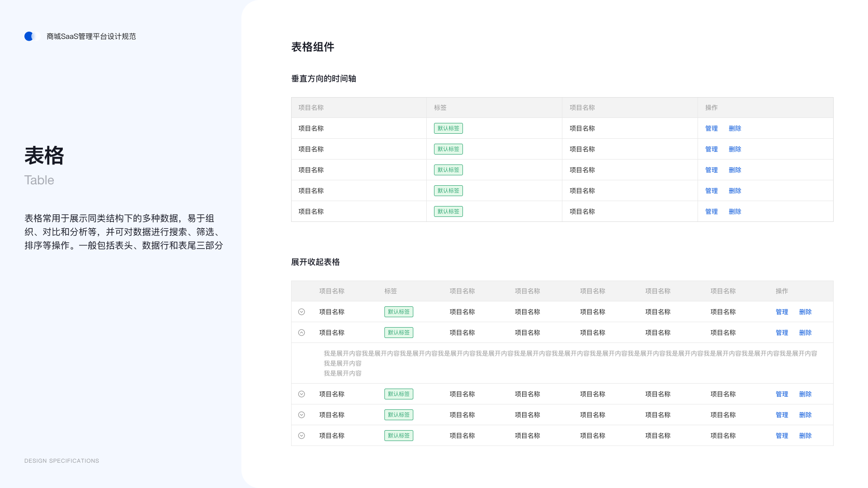
Task: Click the 展开收起表格 subsection label
Action: click(316, 262)
